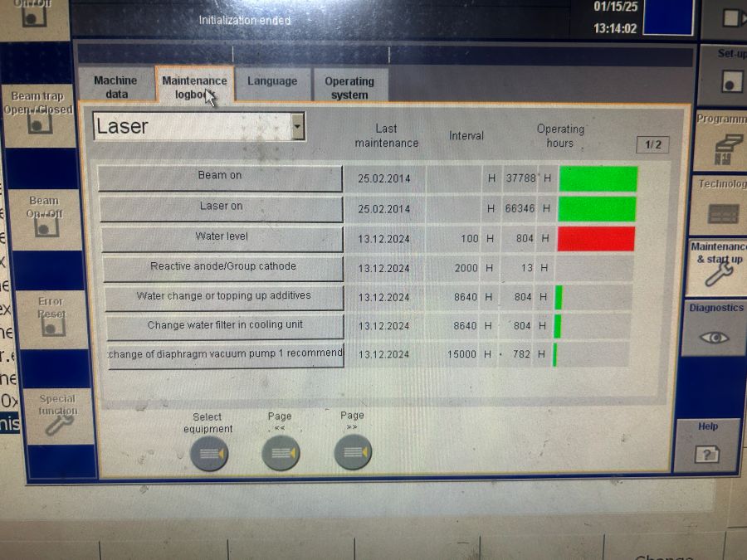This screenshot has height=560, width=747.
Task: Click the Laser on maintenance button
Action: pos(221,208)
